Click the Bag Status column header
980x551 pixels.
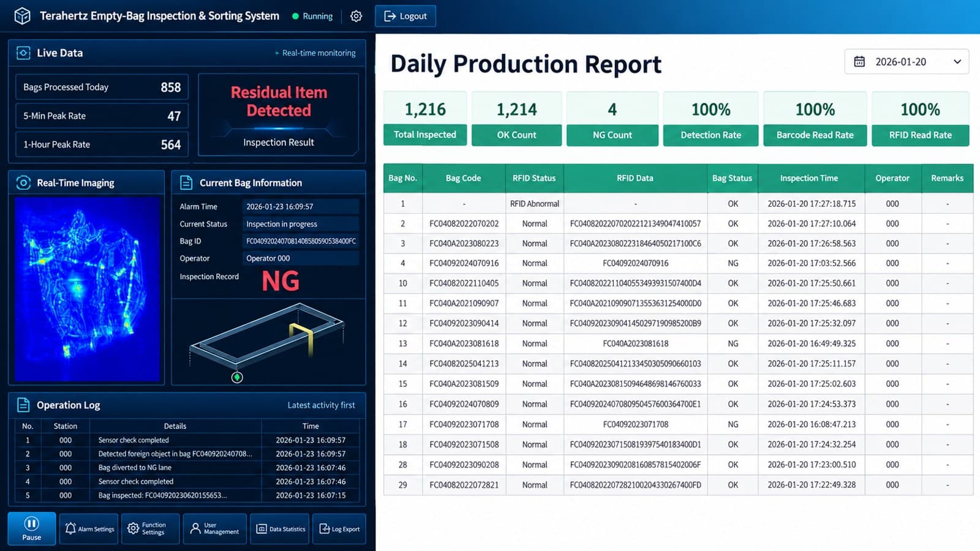click(732, 178)
